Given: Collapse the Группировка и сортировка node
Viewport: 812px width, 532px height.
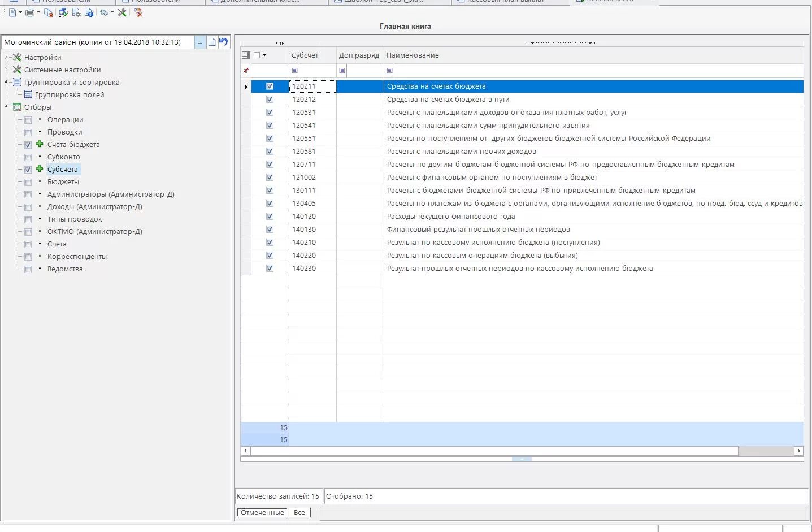Looking at the screenshot, I should tap(6, 82).
